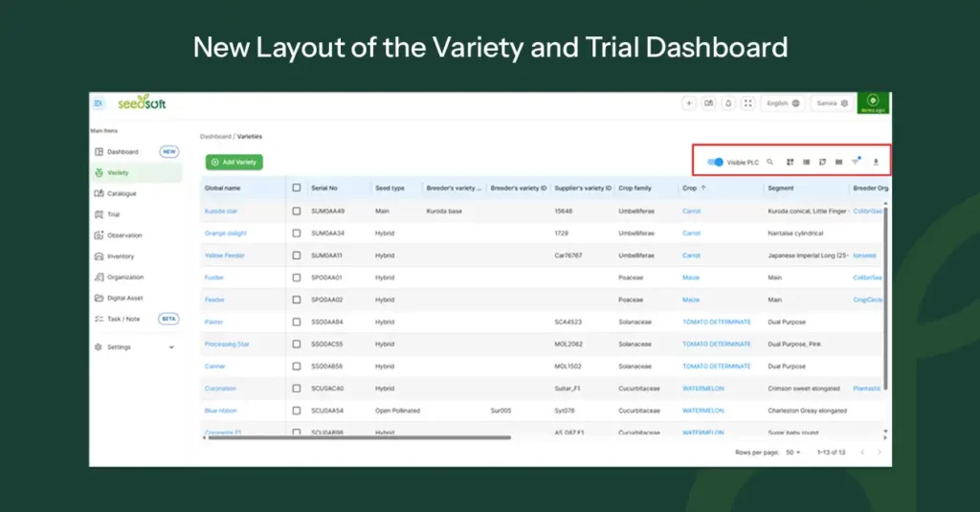Check the row SPO0AA01 checkbox

pyautogui.click(x=297, y=278)
